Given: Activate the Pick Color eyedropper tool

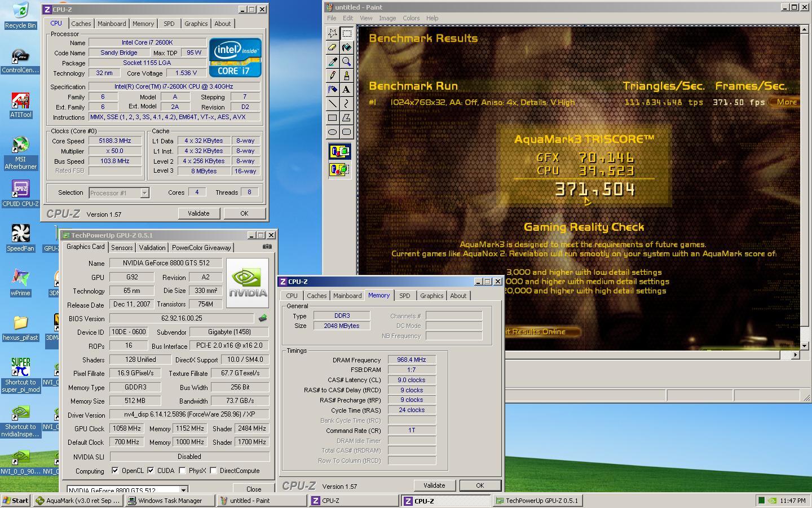Looking at the screenshot, I should [333, 62].
